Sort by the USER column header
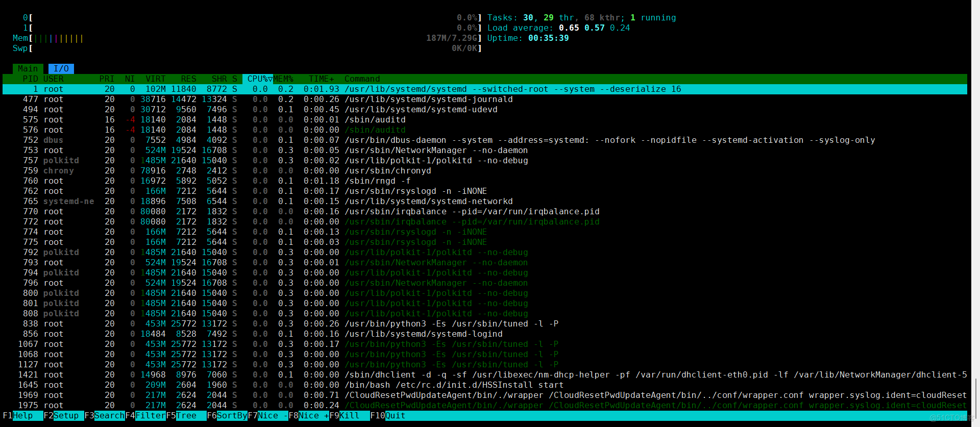The height and width of the screenshot is (427, 980). 54,79
